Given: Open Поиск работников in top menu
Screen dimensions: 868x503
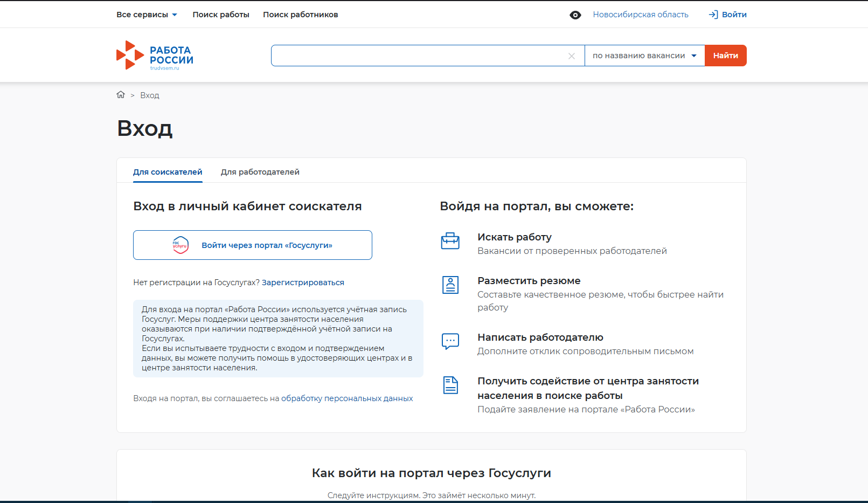Looking at the screenshot, I should pyautogui.click(x=300, y=15).
